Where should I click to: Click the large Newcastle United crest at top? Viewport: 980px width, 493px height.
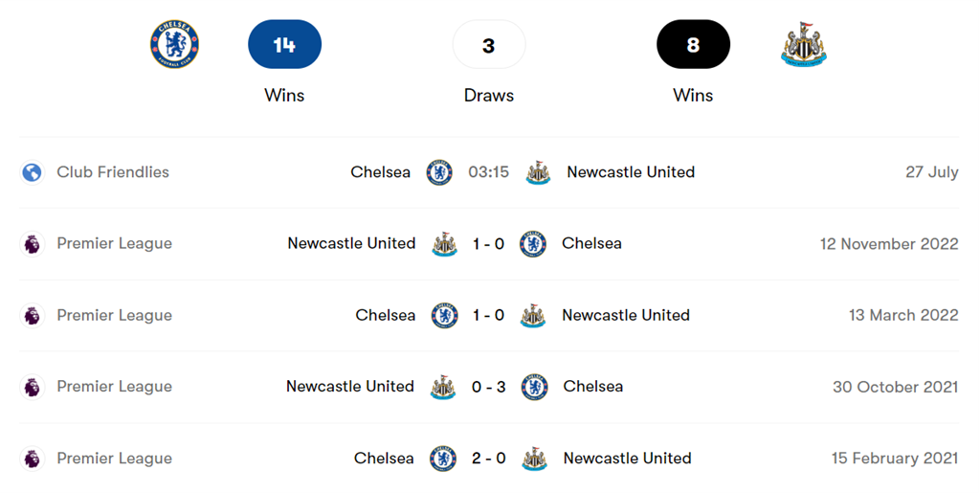pos(803,45)
